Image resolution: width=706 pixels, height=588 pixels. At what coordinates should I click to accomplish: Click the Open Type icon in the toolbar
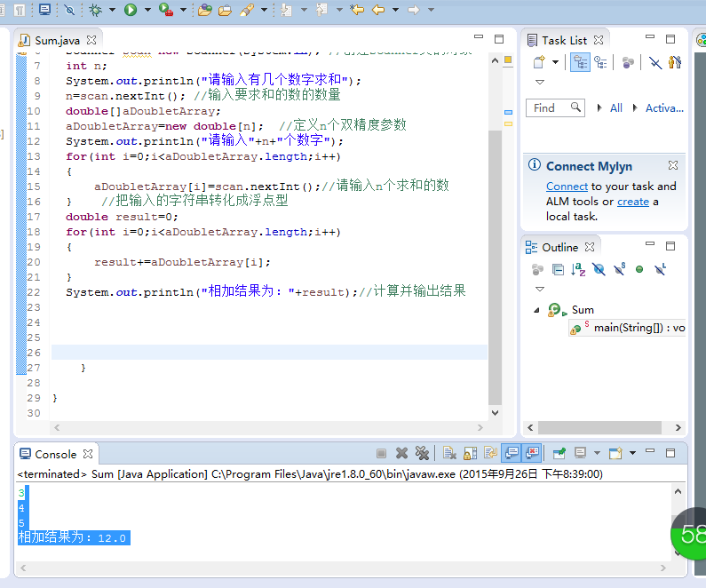point(205,10)
